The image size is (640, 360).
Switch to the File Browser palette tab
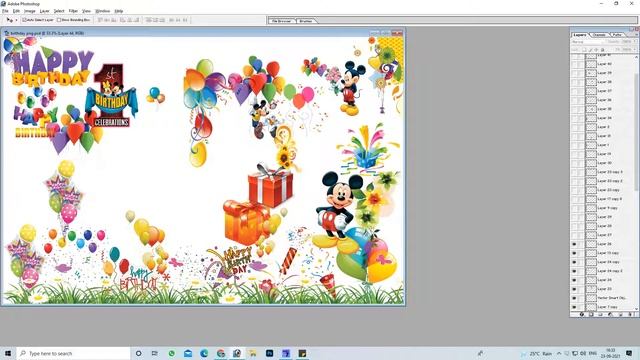pyautogui.click(x=282, y=20)
